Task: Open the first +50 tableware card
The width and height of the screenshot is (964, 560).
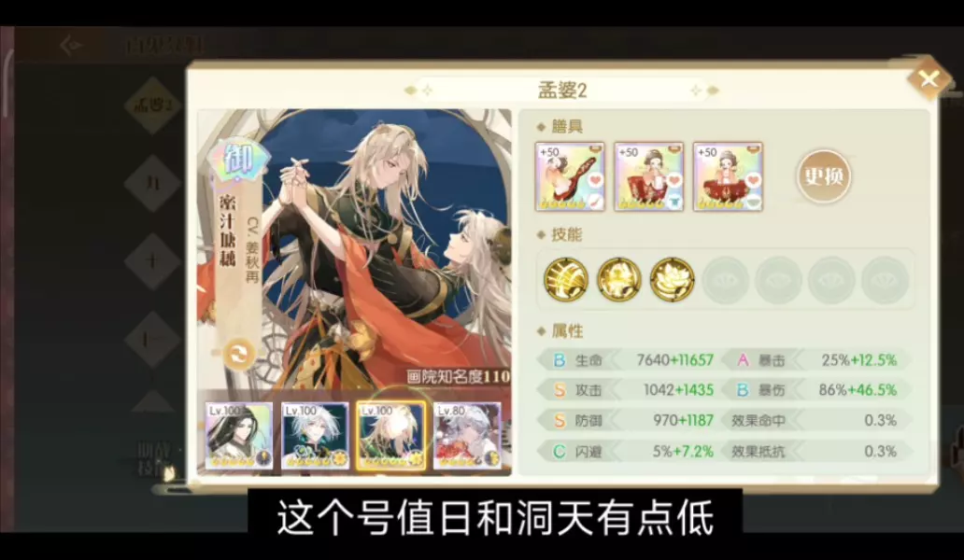Action: coord(570,176)
